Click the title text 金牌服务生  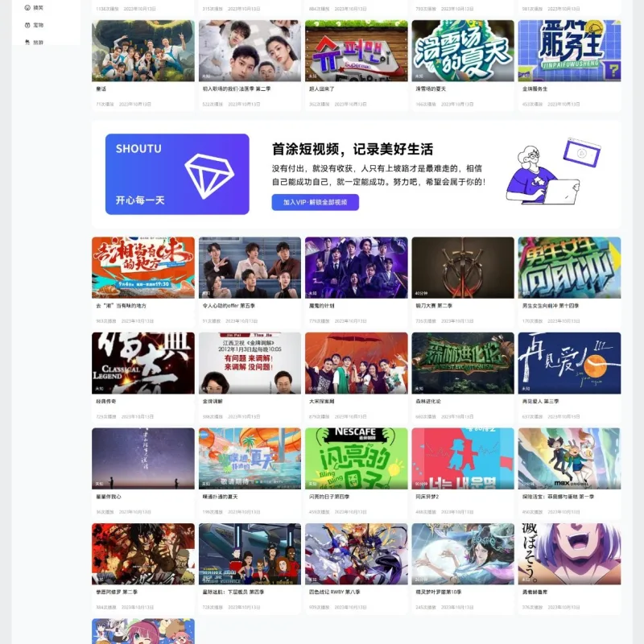[535, 89]
